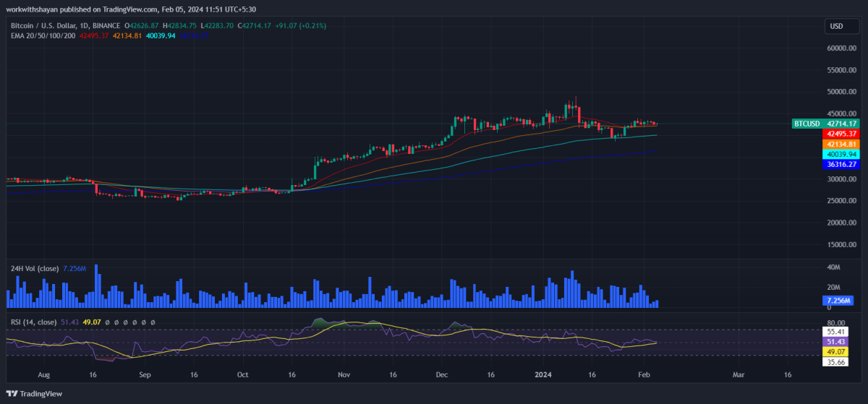Click the orange 42134.81 EMA price label
The height and width of the screenshot is (404, 868).
click(x=841, y=144)
